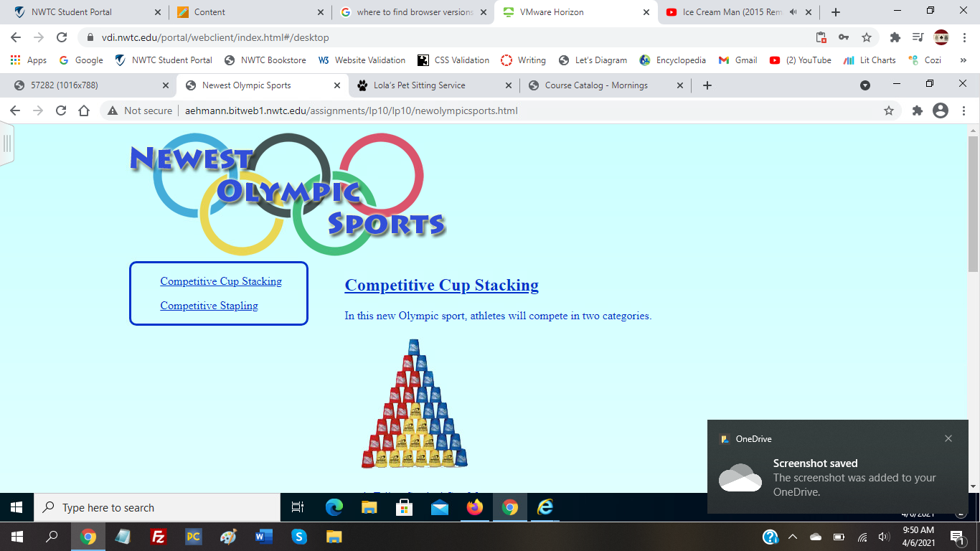This screenshot has width=980, height=551.
Task: Open Task View on the host taskbar
Action: tap(297, 508)
